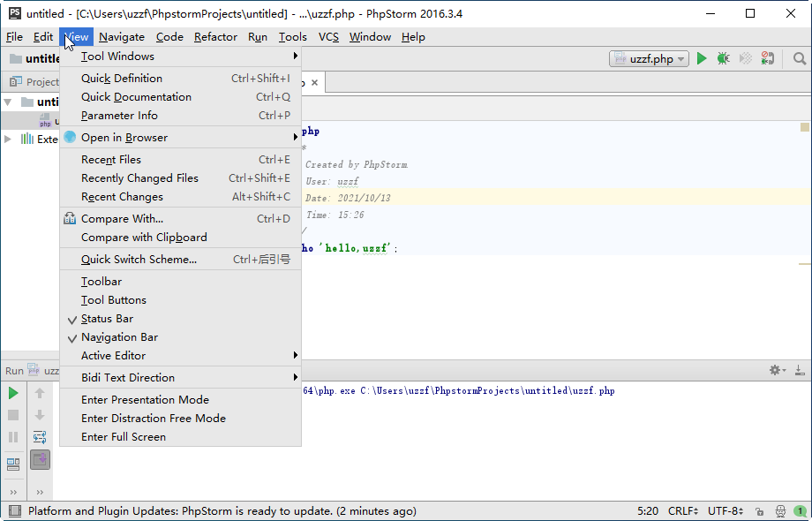Enable Toolbar in the View menu
The image size is (812, 521).
pos(180,281)
